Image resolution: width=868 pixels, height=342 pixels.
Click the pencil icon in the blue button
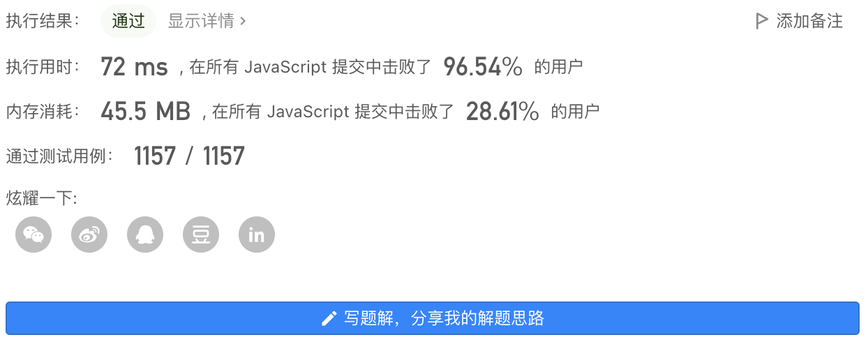329,319
